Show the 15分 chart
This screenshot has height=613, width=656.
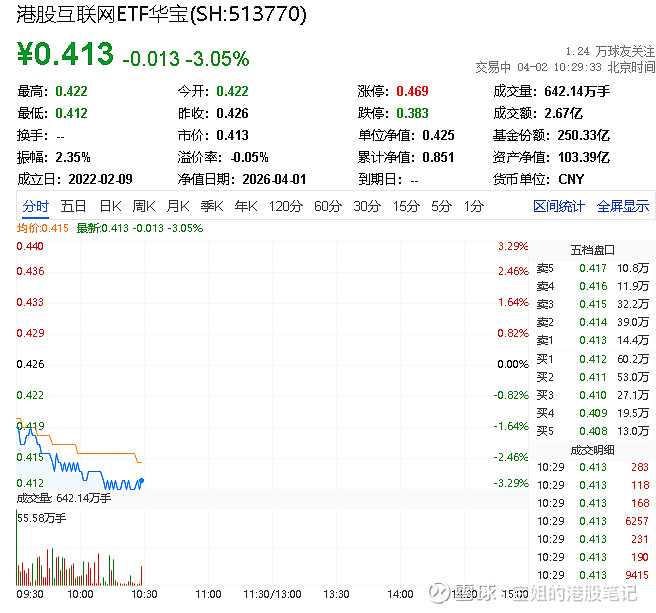point(406,206)
